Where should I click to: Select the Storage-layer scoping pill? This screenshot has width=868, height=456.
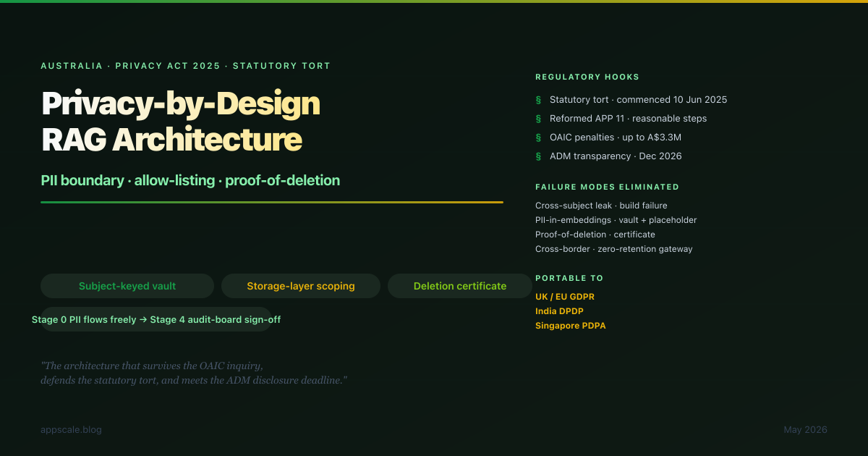pos(301,286)
